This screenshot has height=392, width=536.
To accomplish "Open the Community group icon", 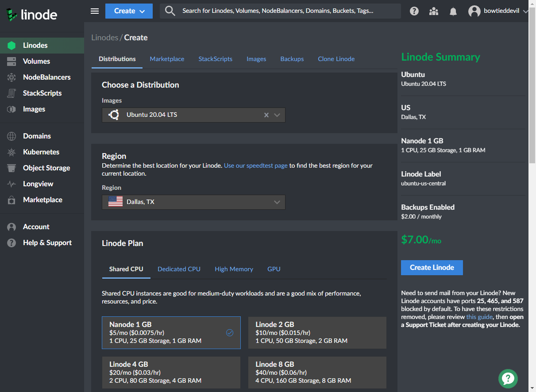I will 434,11.
